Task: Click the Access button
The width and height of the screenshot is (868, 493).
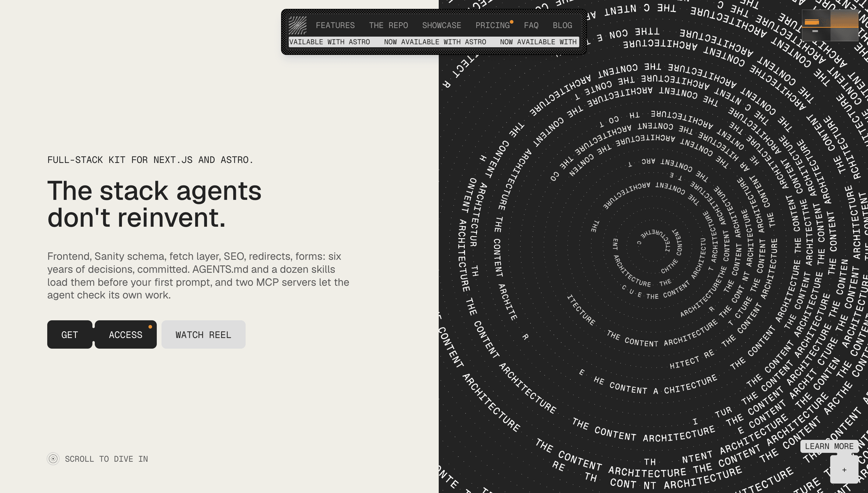Action: (125, 334)
